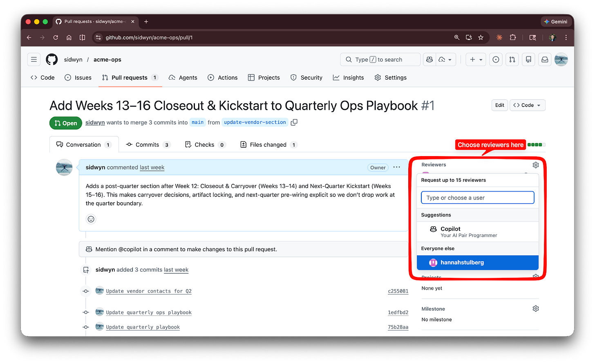Click the GitHub Octocat logo
595x364 pixels.
pyautogui.click(x=52, y=60)
